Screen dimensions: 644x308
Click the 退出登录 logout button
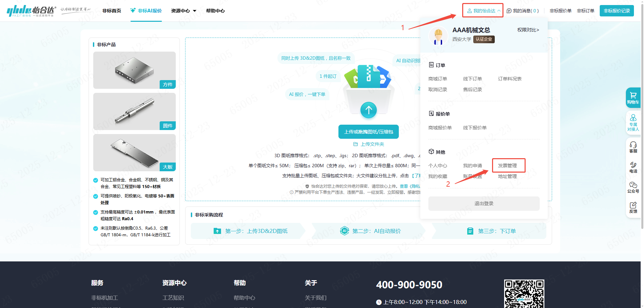pos(484,203)
